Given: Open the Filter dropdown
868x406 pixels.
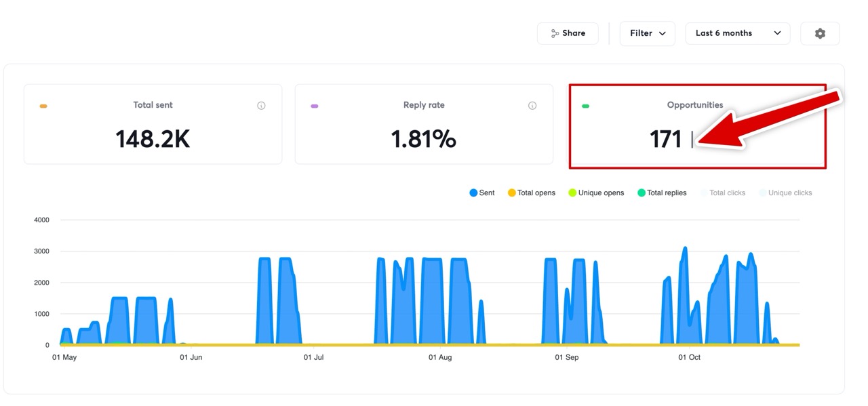Looking at the screenshot, I should coord(647,33).
